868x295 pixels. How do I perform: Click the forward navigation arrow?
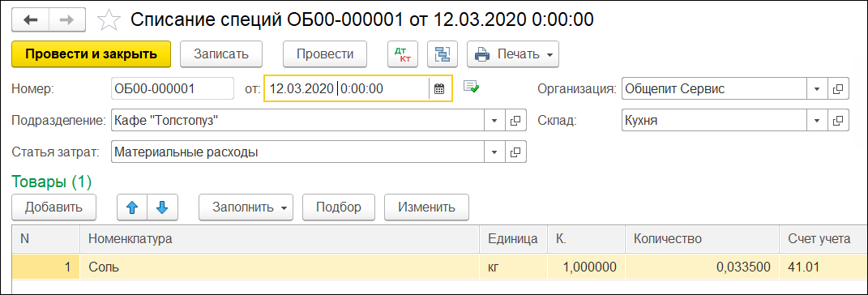coord(67,19)
